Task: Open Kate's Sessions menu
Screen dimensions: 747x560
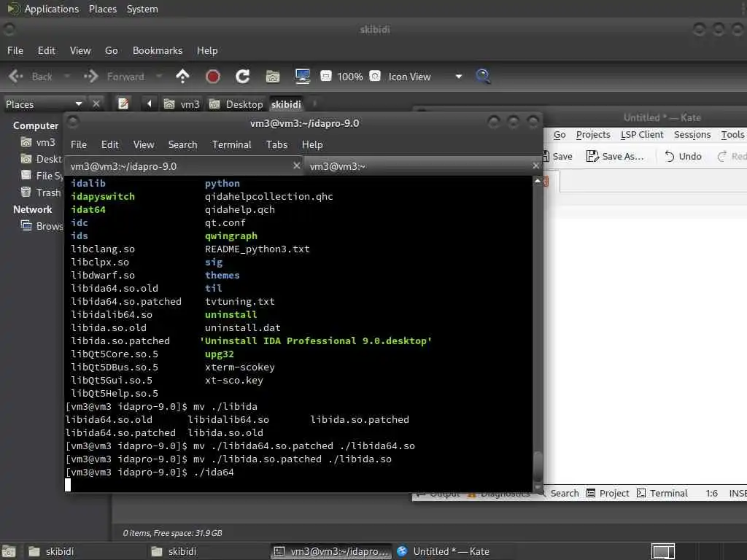Action: [x=692, y=135]
